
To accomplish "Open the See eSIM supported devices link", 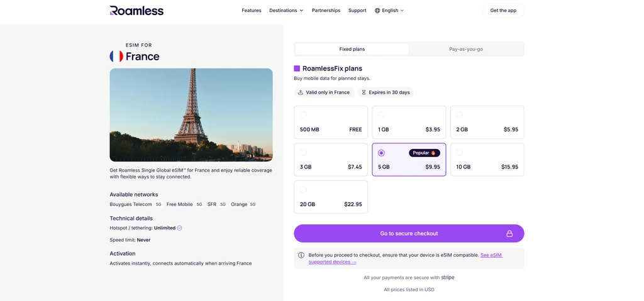I will [x=406, y=258].
